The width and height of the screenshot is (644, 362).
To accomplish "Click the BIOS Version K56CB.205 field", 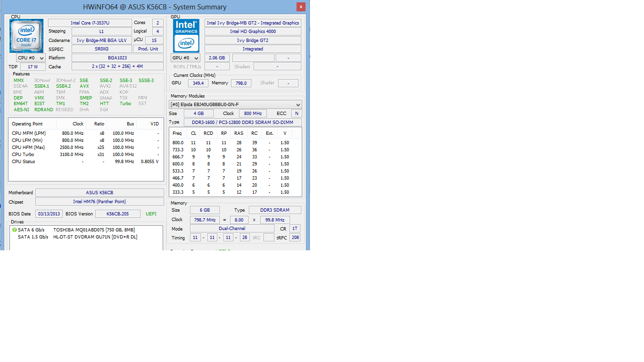I will click(118, 214).
